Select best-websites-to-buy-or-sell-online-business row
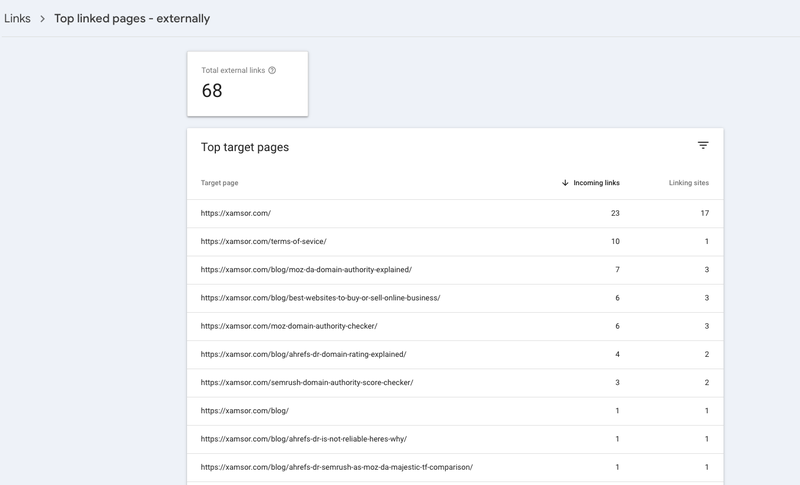Viewport: 800px width, 485px height. click(x=320, y=298)
